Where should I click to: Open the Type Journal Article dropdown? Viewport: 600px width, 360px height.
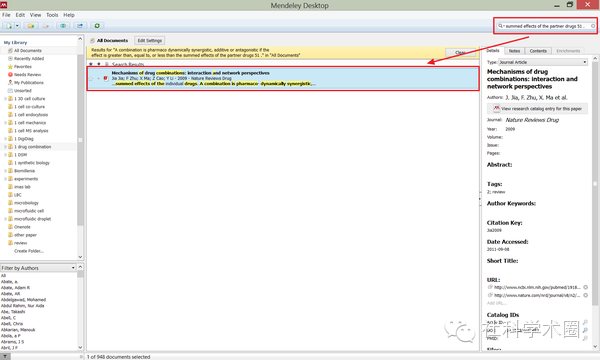(543, 62)
